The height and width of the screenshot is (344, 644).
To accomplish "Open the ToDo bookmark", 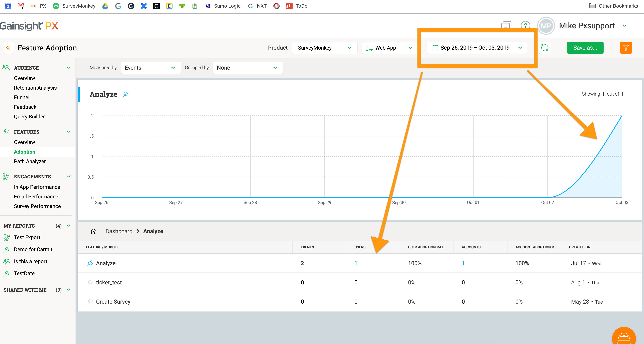I will point(297,6).
